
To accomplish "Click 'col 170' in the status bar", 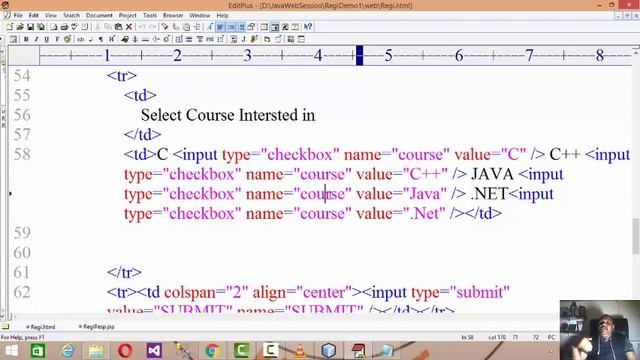I will pos(497,338).
